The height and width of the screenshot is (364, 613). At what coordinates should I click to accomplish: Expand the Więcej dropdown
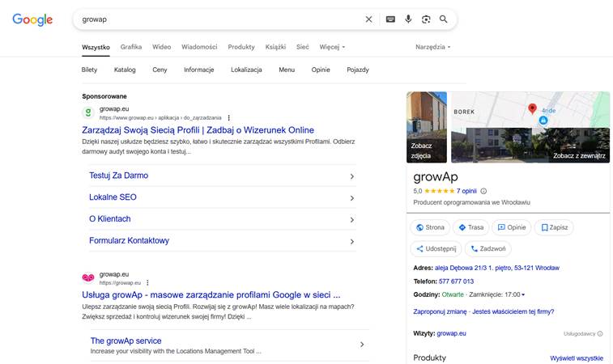click(332, 47)
